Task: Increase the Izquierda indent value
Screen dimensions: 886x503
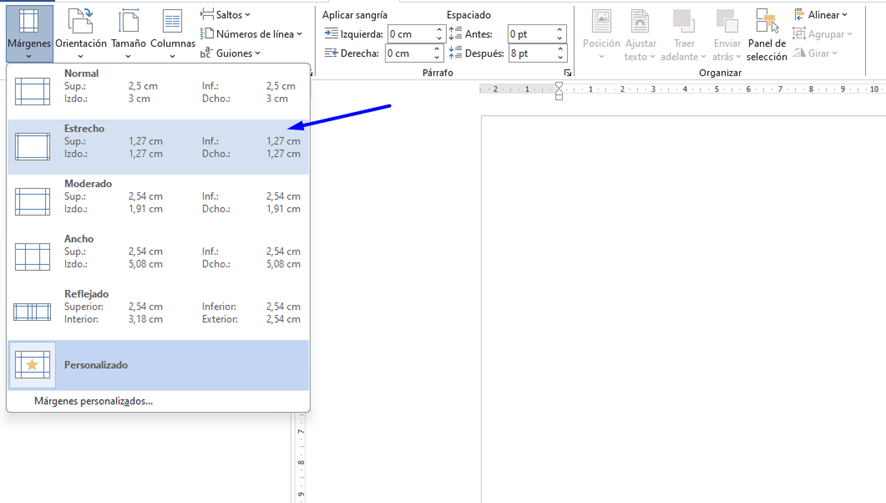Action: click(x=439, y=29)
